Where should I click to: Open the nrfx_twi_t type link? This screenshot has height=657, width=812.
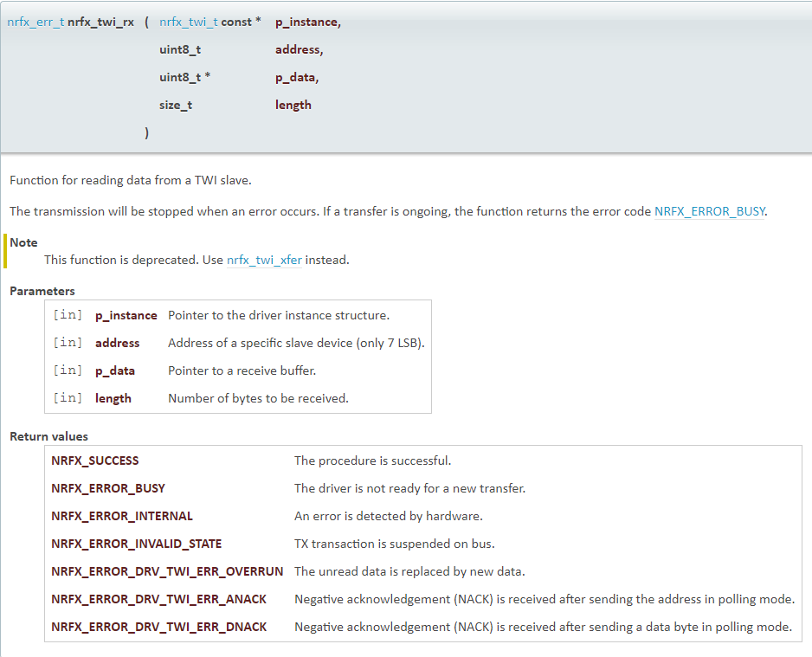(189, 22)
